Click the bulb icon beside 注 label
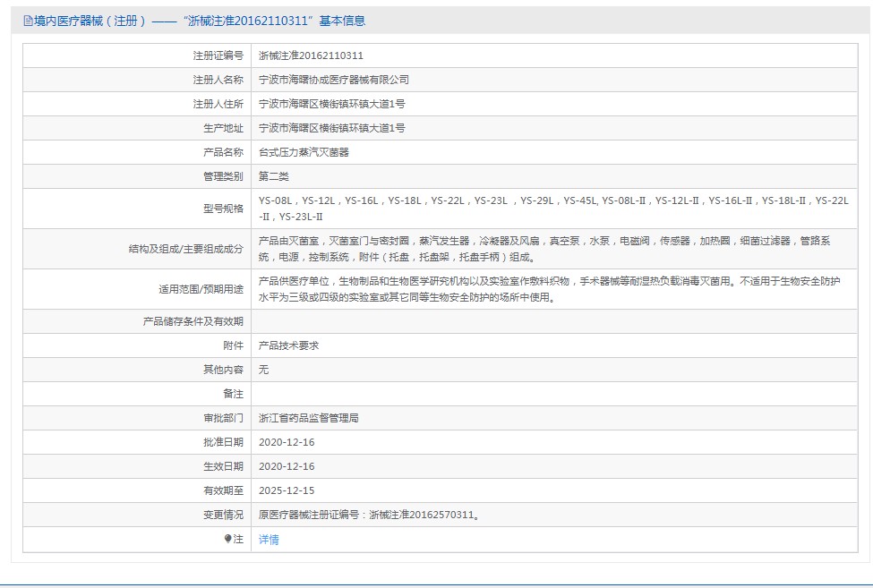This screenshot has width=873, height=588. click(227, 539)
